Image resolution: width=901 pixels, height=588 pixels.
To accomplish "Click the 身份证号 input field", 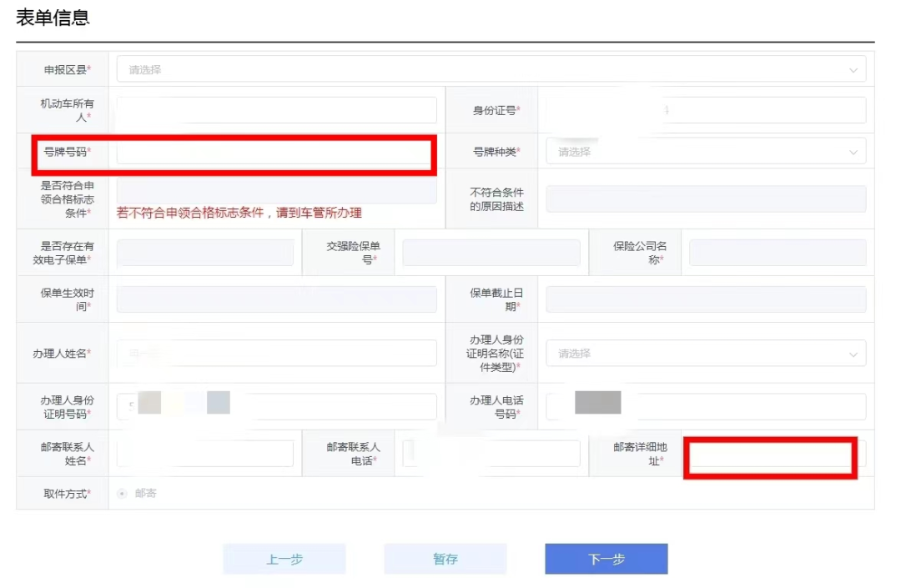I will [x=705, y=110].
